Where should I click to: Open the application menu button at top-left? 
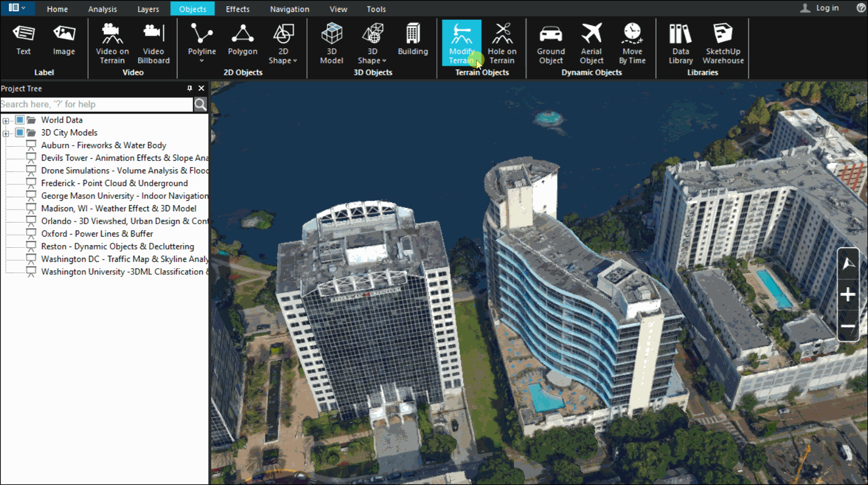(17, 8)
